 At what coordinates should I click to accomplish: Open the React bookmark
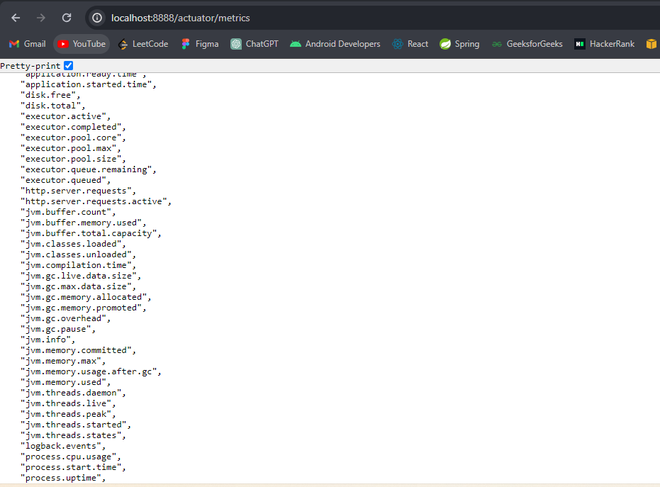(x=410, y=44)
